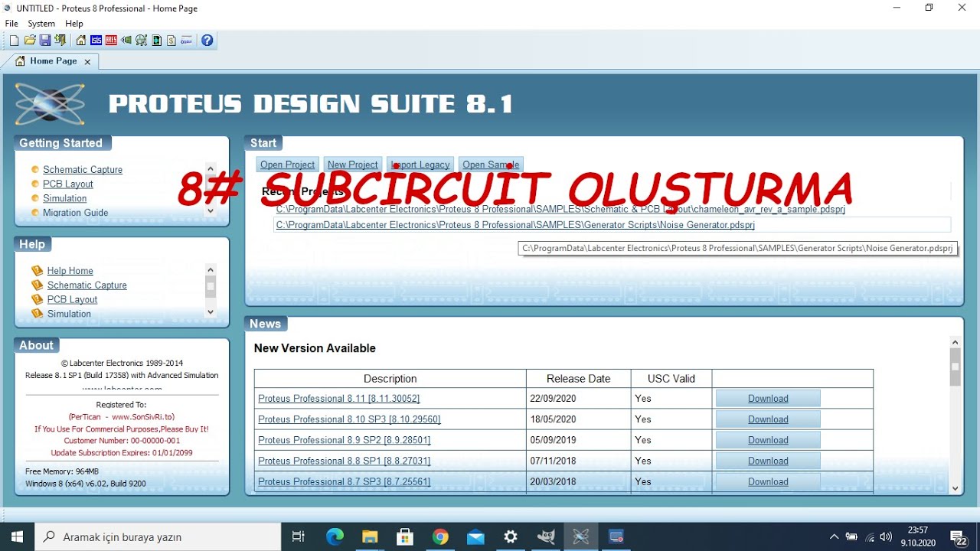
Task: Click the taskbar search box 'Aramak için buraya yazın'
Action: pyautogui.click(x=158, y=537)
